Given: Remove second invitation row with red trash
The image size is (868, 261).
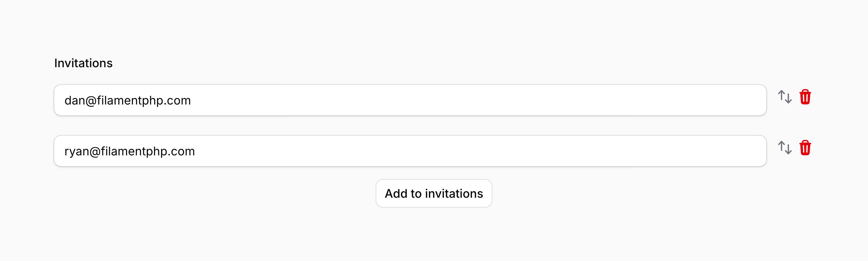Looking at the screenshot, I should pyautogui.click(x=805, y=148).
